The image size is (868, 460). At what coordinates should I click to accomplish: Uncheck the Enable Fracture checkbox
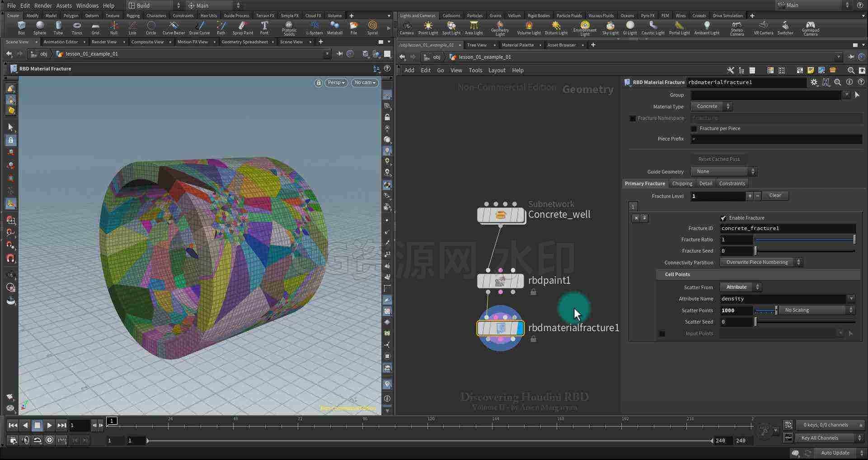[x=723, y=218]
